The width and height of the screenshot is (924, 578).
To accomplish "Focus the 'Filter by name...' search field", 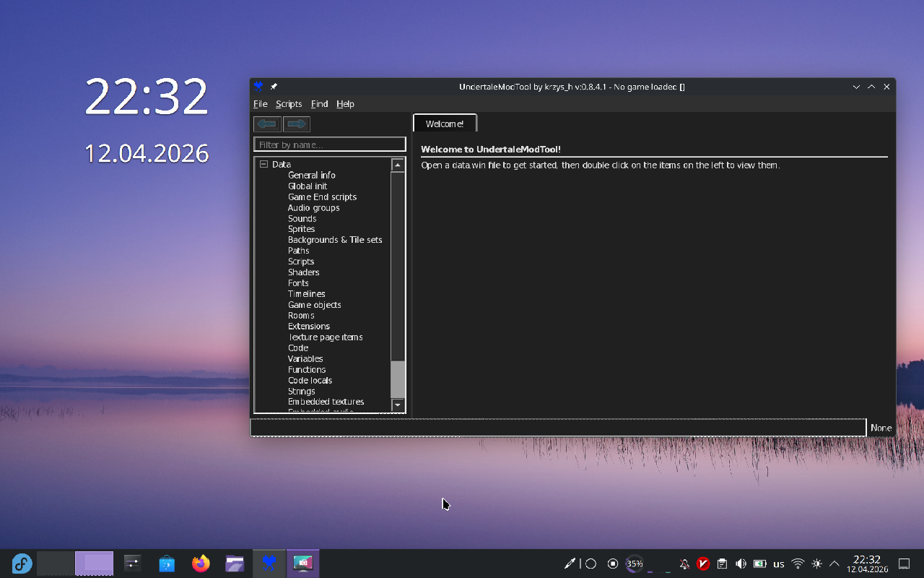I will pos(329,144).
